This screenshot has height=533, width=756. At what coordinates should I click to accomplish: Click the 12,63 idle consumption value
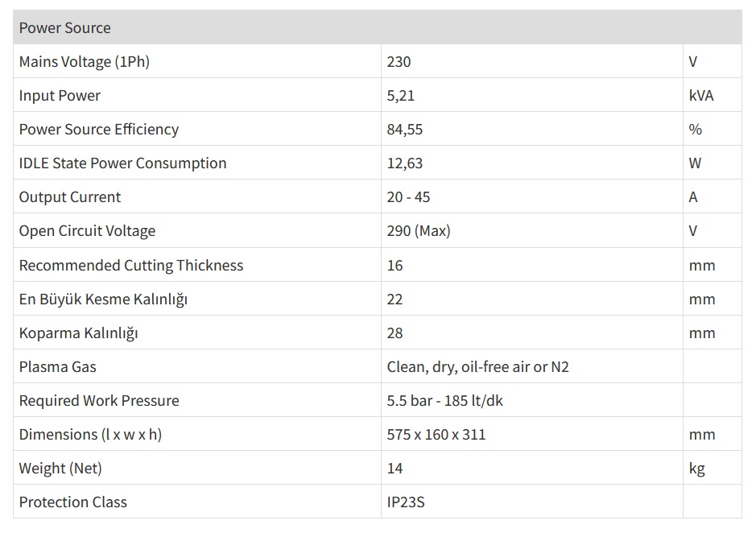(405, 163)
